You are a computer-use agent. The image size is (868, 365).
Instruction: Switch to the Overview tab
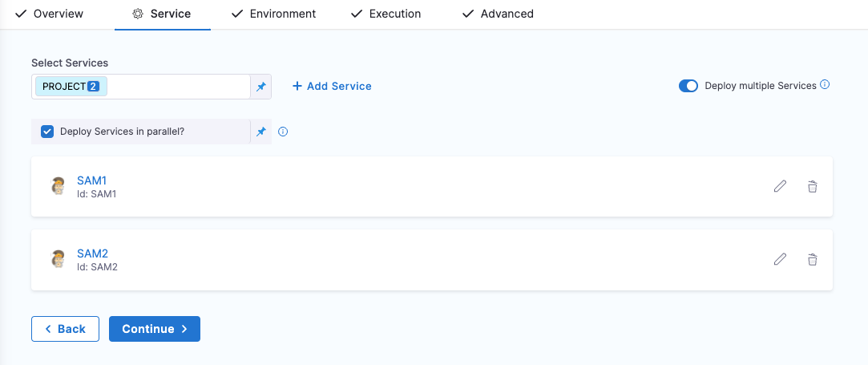(50, 14)
